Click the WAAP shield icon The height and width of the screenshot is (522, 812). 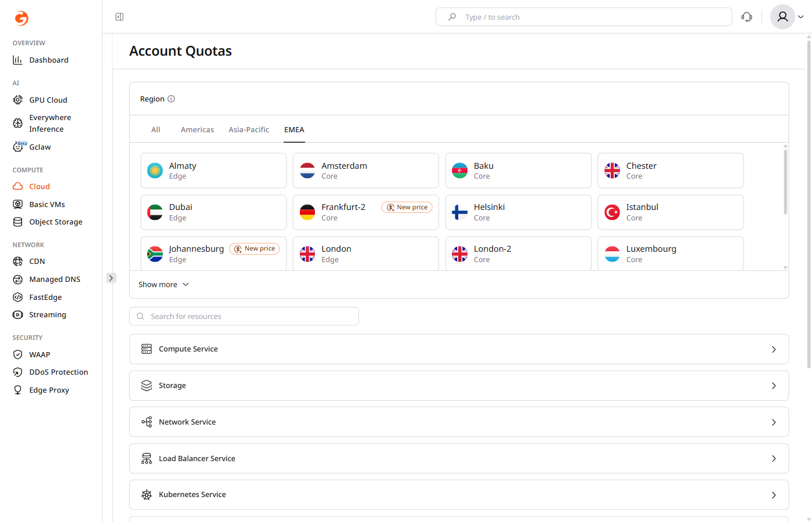point(18,354)
